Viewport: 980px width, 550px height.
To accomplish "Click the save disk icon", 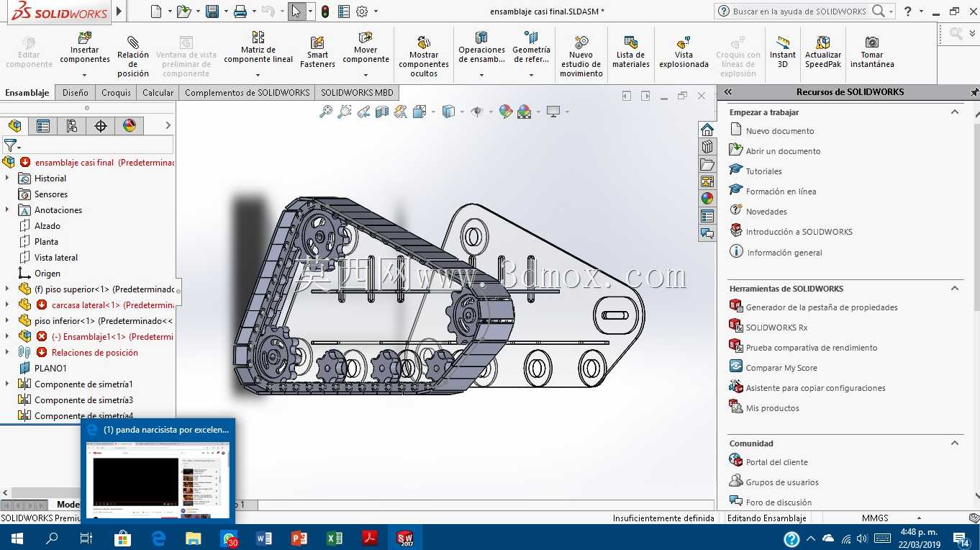I will pyautogui.click(x=212, y=12).
